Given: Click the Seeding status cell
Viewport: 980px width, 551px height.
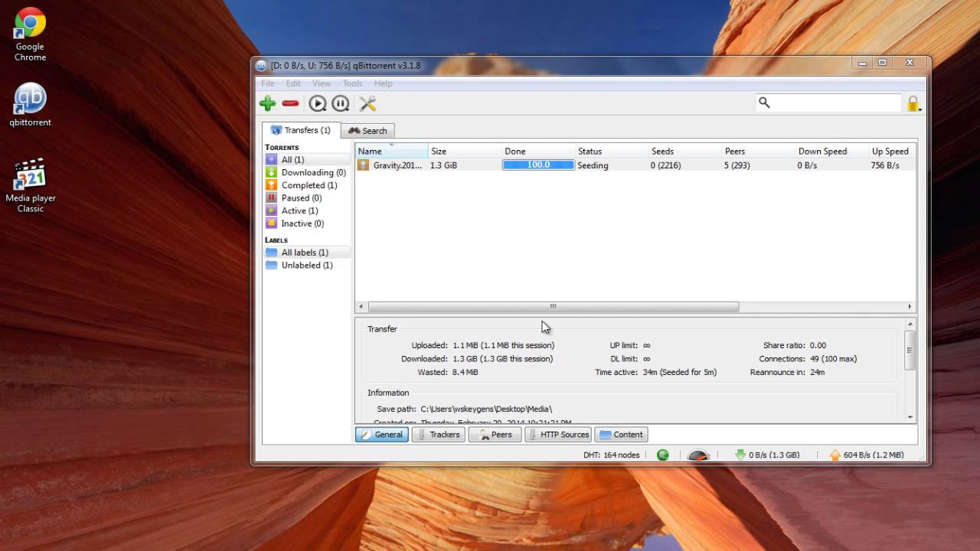Looking at the screenshot, I should click(x=593, y=165).
